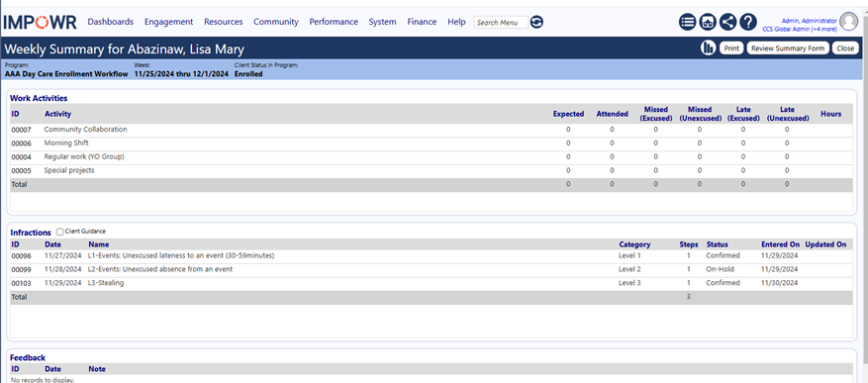Click the Infractions section heading
Image resolution: width=868 pixels, height=383 pixels.
pos(31,233)
